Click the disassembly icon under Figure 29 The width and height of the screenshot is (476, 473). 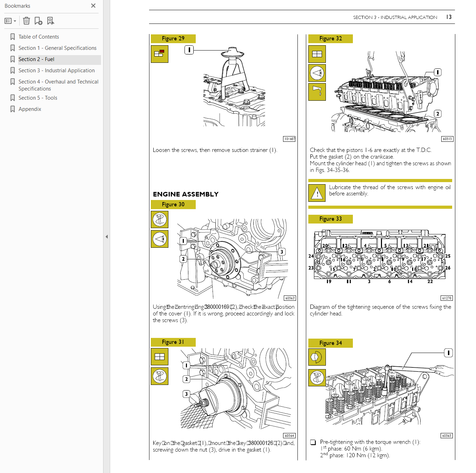[159, 54]
